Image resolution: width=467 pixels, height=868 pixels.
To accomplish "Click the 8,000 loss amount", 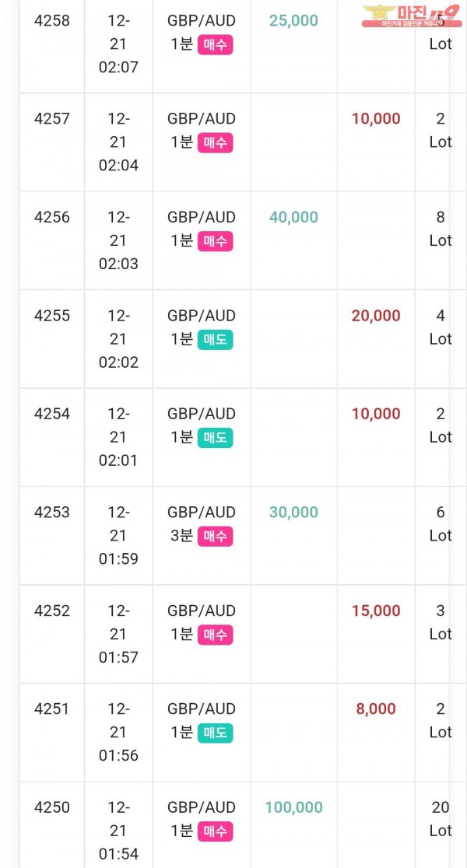I will (376, 709).
